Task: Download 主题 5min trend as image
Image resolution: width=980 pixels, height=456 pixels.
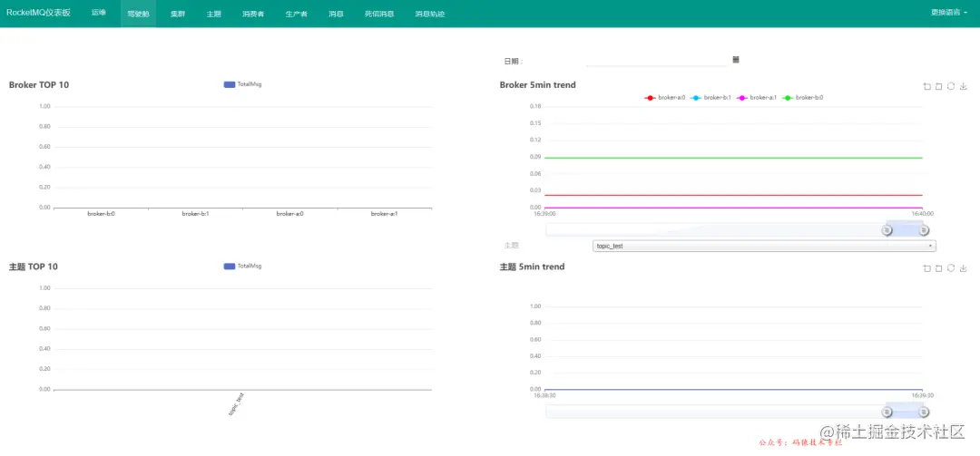Action: (x=963, y=268)
